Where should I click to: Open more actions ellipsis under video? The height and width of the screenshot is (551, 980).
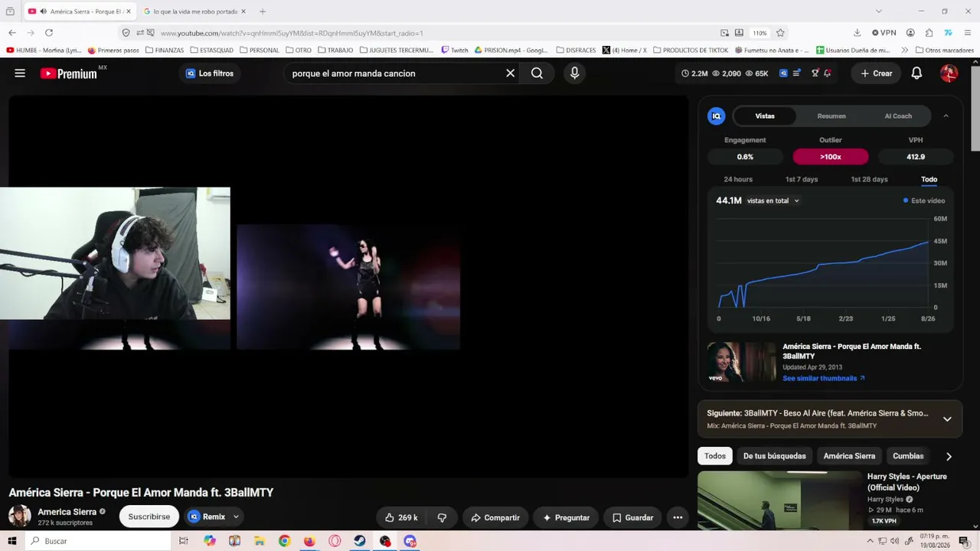[x=678, y=517]
